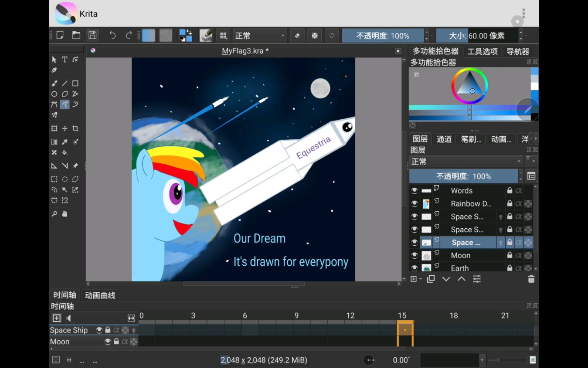Viewport: 588px width, 368px height.
Task: Hide the Rainbow D... layer
Action: pos(414,204)
